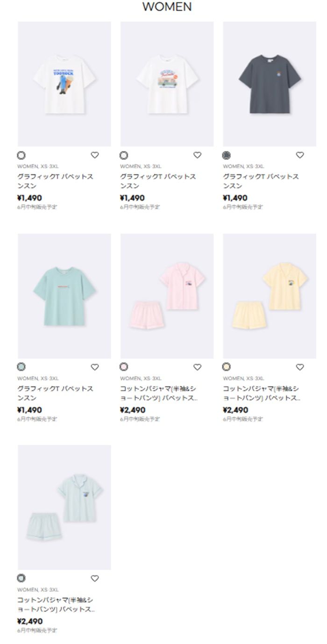Select the dark gray color swatch
The height and width of the screenshot is (644, 327).
pyautogui.click(x=227, y=156)
